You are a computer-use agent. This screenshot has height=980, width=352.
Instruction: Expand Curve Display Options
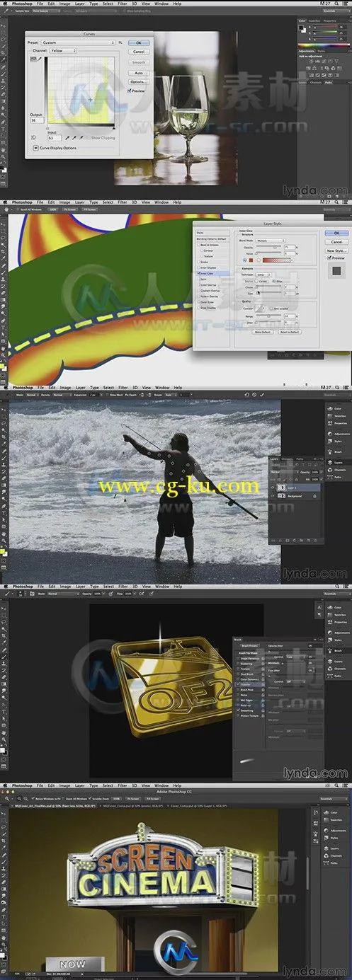click(35, 147)
